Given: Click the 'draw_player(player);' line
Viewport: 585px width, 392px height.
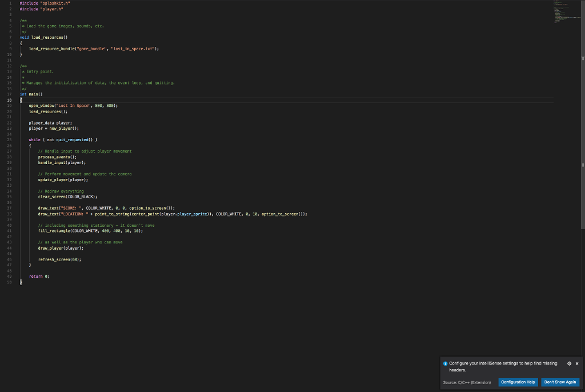Looking at the screenshot, I should point(61,248).
